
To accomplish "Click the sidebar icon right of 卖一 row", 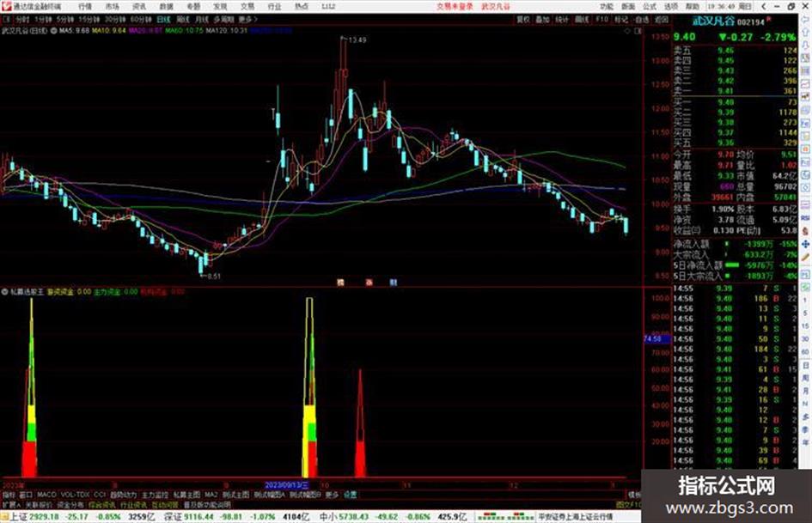I will pyautogui.click(x=806, y=96).
